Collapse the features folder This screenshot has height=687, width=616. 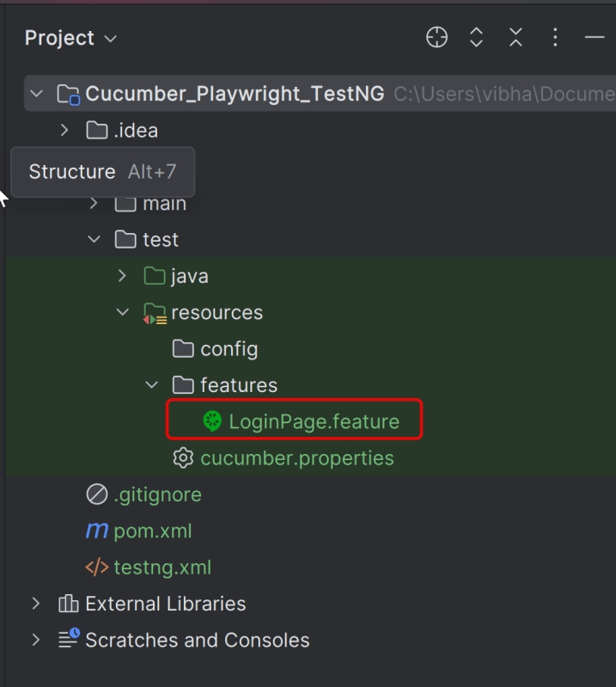152,385
